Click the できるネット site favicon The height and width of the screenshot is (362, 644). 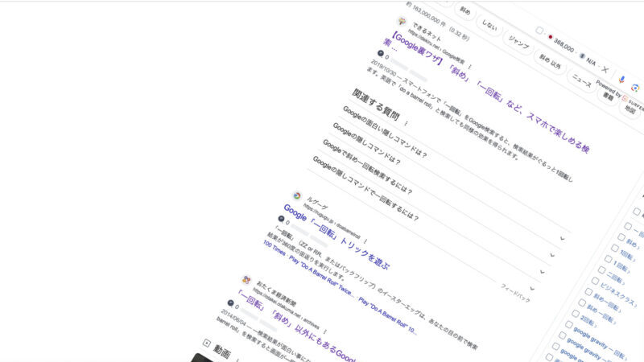coord(402,21)
